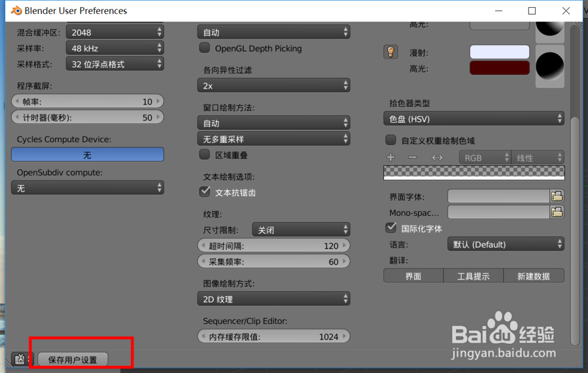588x373 pixels.
Task: Open RGB color mode dropdown
Action: [485, 157]
